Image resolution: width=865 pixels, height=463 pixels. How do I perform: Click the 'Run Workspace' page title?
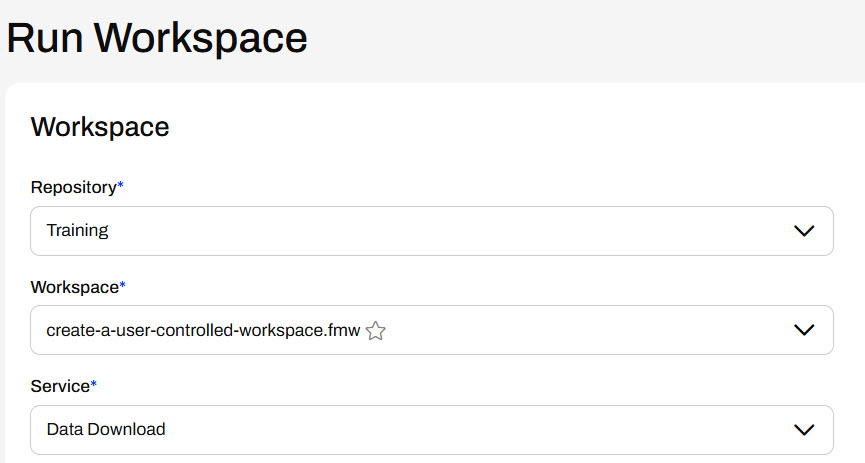click(x=157, y=38)
